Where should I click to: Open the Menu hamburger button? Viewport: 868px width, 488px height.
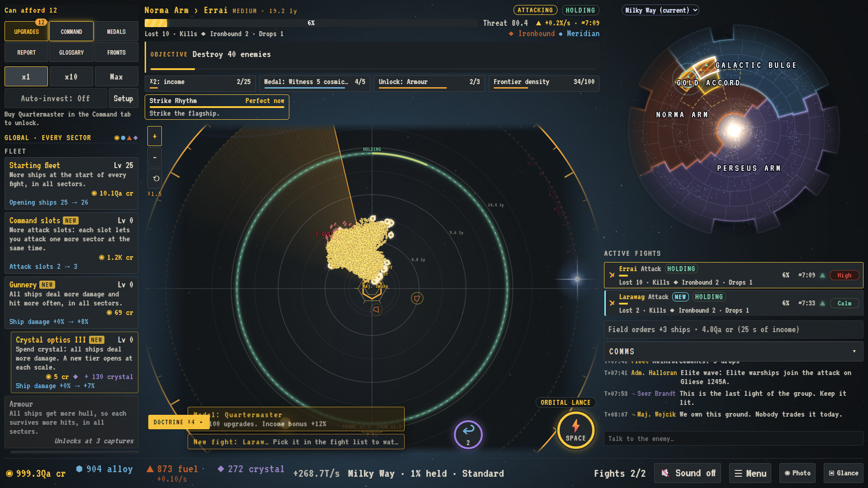pyautogui.click(x=750, y=473)
